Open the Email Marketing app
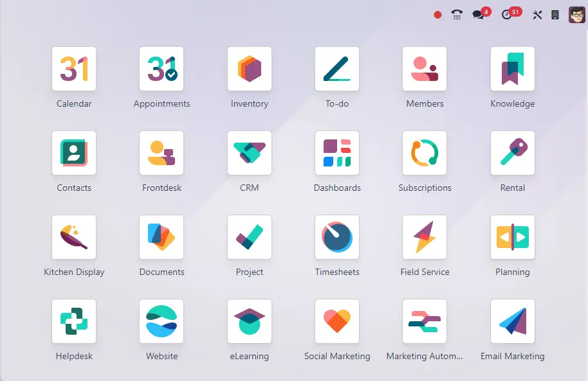 point(512,321)
